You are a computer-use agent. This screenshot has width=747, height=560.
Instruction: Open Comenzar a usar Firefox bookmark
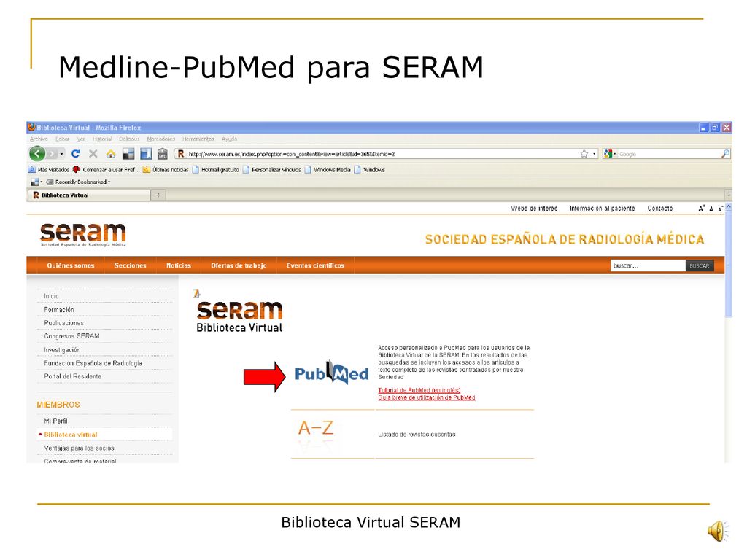click(x=106, y=169)
